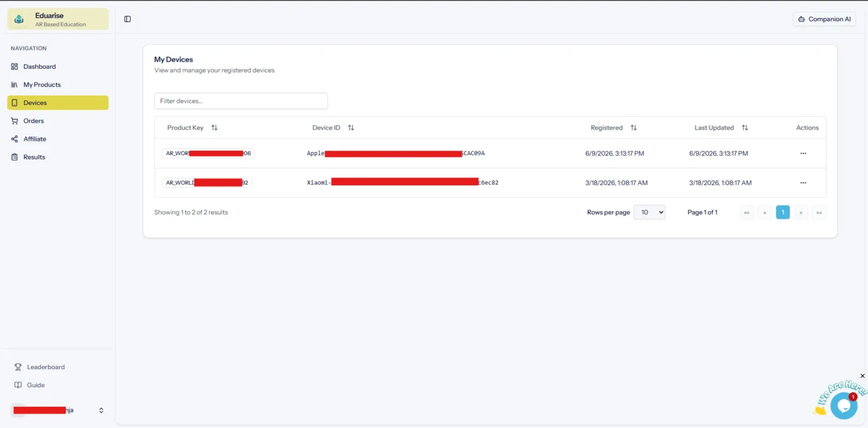The image size is (868, 428).
Task: Click the Filter devices input field
Action: (x=241, y=101)
